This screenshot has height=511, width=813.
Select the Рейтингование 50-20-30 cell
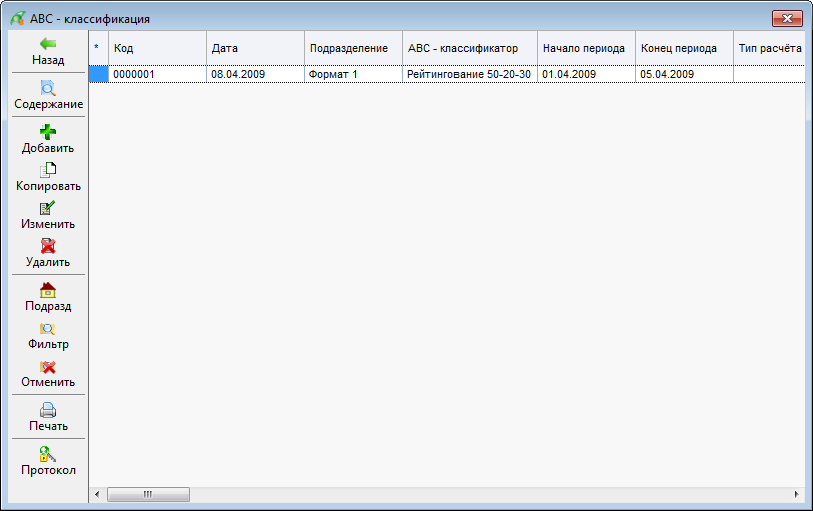click(x=470, y=74)
